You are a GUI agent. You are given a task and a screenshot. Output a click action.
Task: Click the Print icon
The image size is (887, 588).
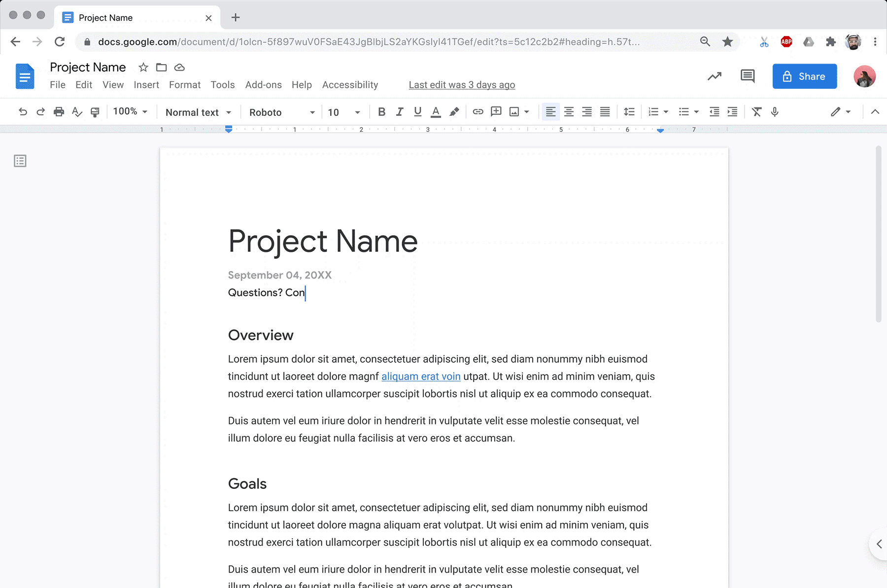click(x=59, y=112)
